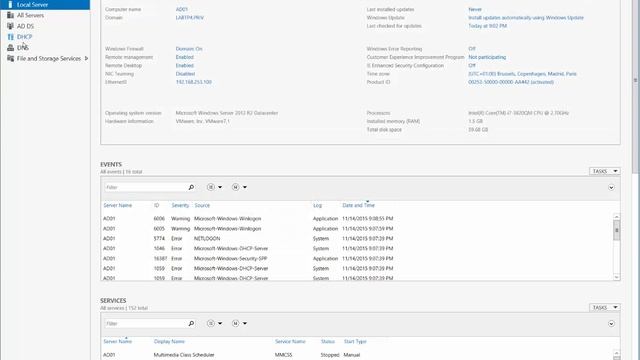
Task: Select event 1046 DHCP-Server error row
Action: [357, 249]
